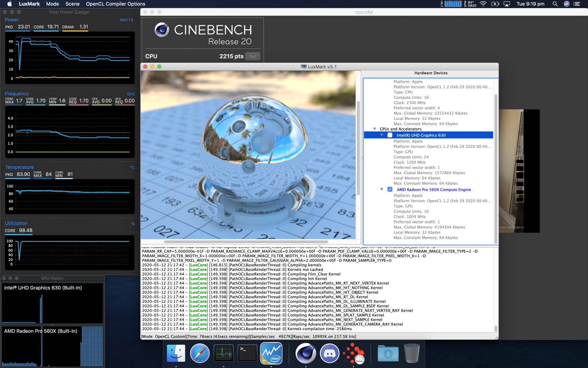This screenshot has width=588, height=368.
Task: Open Intel Power Gadget from the Dock
Action: click(x=271, y=353)
